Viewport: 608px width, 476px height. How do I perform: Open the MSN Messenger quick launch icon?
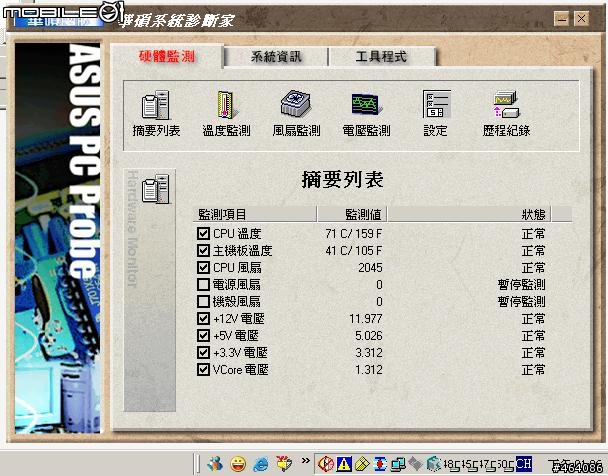[214, 464]
